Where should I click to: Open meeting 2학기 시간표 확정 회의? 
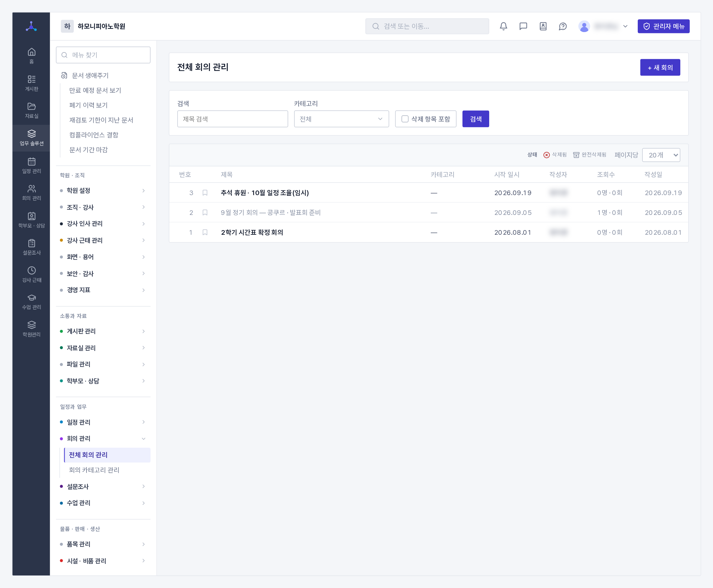coord(252,232)
